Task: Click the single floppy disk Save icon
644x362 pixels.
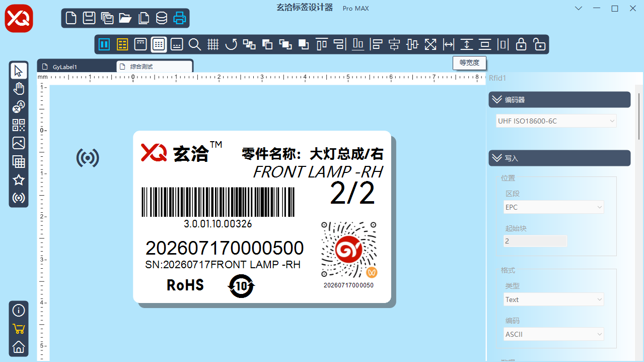Action: click(x=89, y=18)
